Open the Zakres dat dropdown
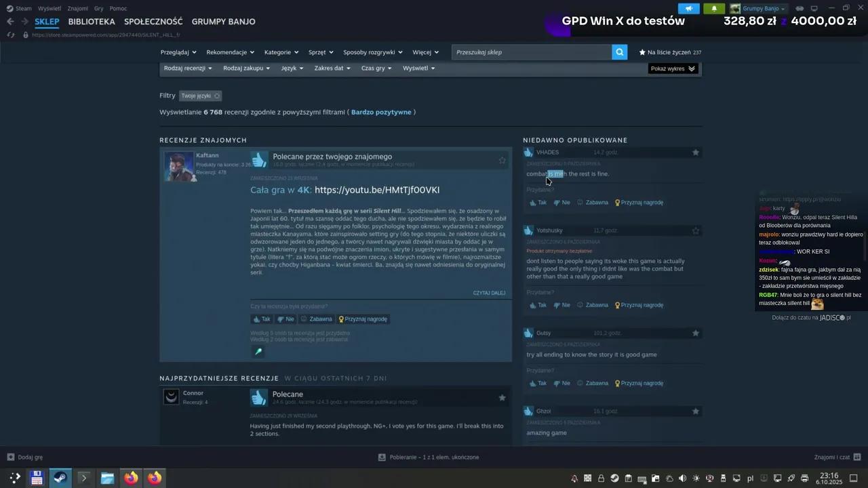This screenshot has height=488, width=868. click(x=332, y=68)
